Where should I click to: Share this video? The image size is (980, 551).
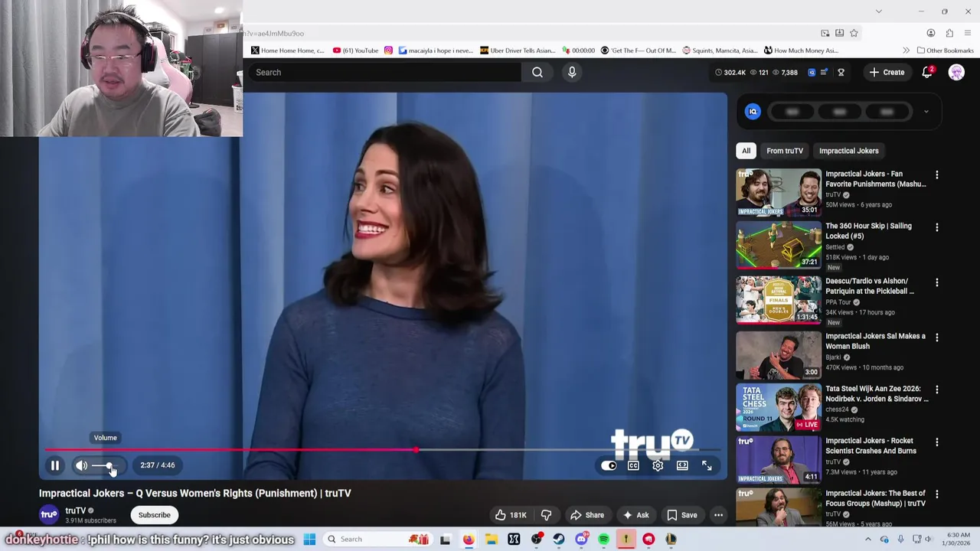587,515
